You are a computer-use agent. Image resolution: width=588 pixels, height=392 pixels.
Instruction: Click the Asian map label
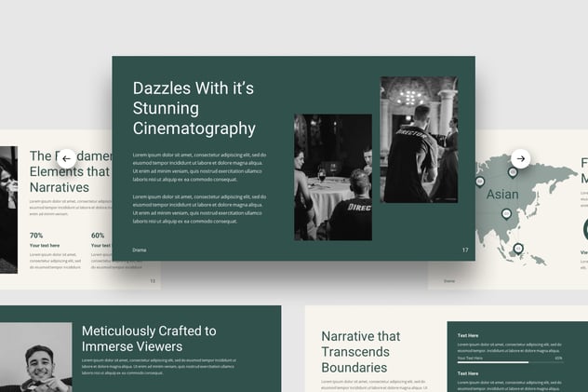point(502,195)
